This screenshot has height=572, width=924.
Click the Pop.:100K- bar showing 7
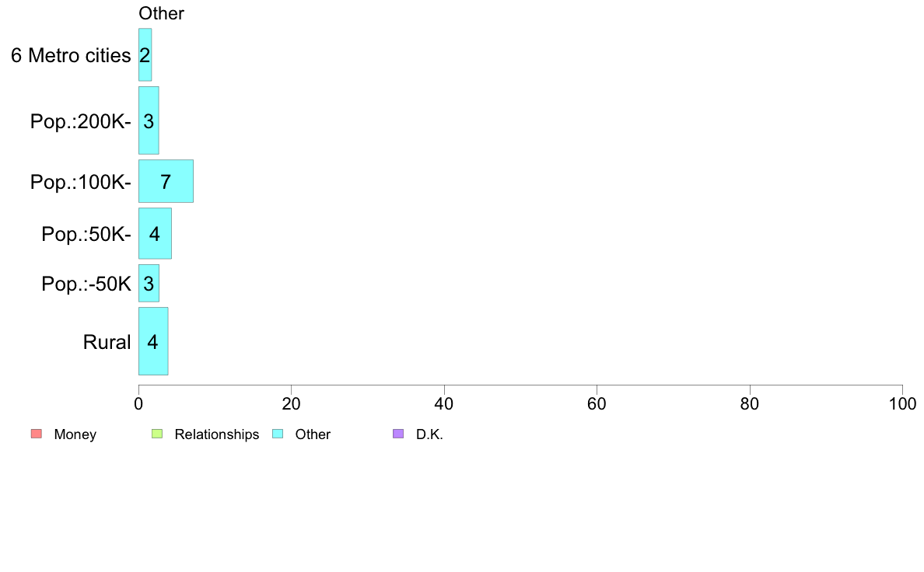(x=166, y=181)
